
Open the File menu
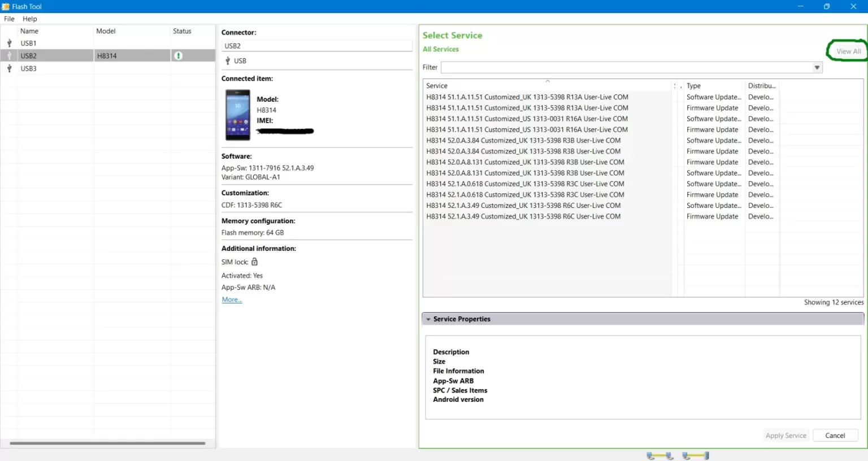point(9,19)
